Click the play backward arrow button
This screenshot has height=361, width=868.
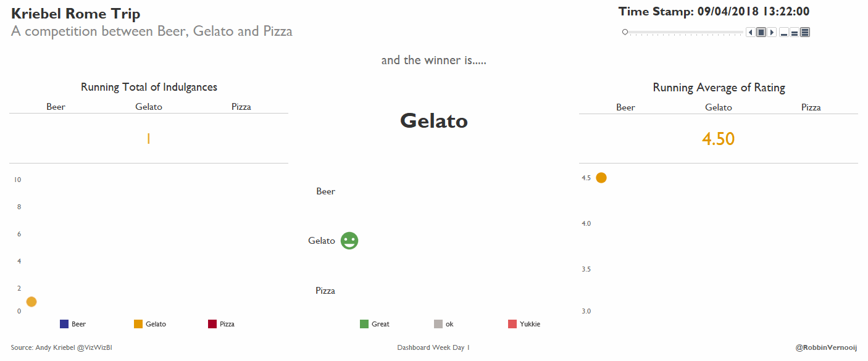[750, 32]
